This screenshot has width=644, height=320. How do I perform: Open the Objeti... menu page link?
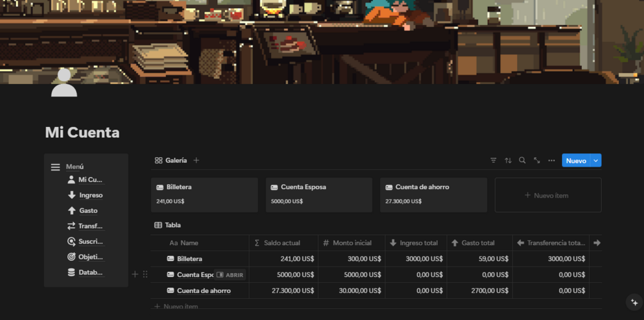pos(91,257)
